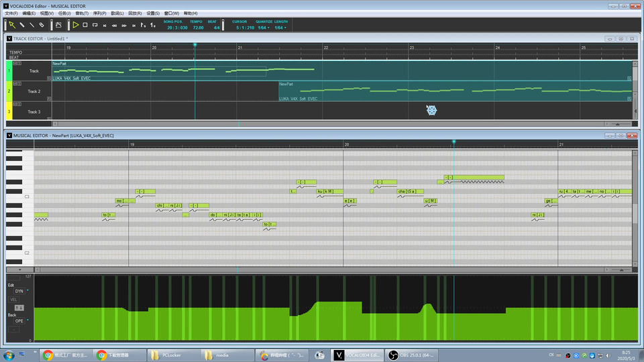
Task: Jump to song start
Action: pyautogui.click(x=105, y=25)
